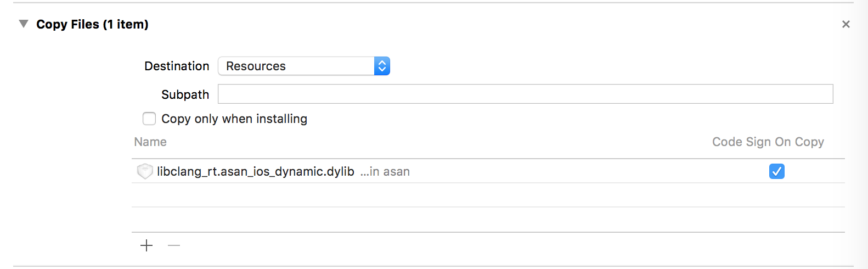Click the Destination label
The width and height of the screenshot is (868, 269).
pos(177,66)
